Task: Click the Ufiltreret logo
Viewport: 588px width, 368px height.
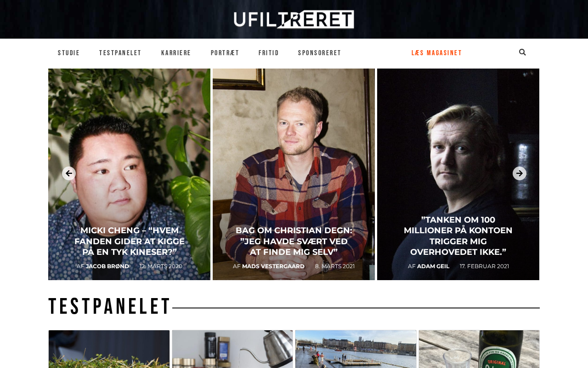Action: point(294,19)
